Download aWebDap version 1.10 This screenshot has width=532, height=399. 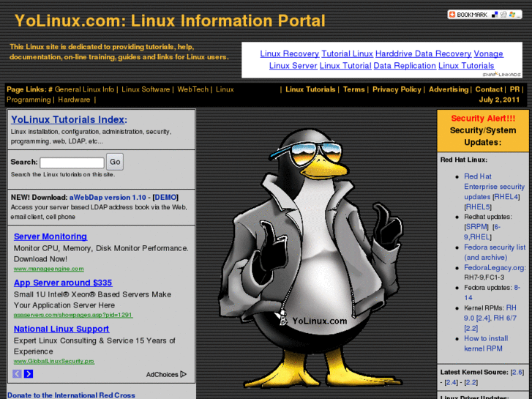[x=108, y=197]
